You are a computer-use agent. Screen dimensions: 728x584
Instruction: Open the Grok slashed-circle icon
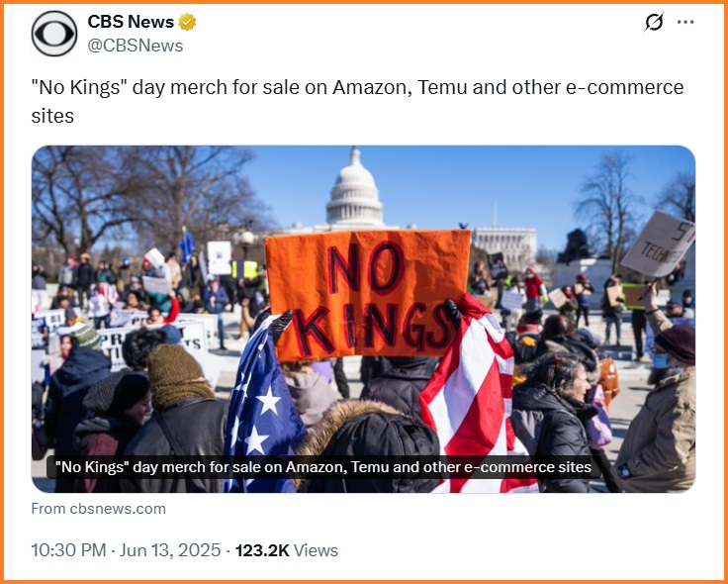(653, 22)
